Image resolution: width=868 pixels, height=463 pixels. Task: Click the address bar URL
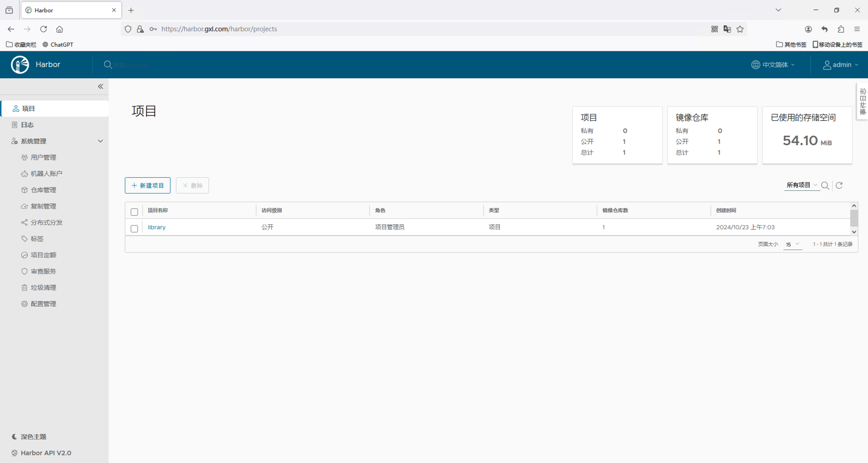(x=219, y=29)
